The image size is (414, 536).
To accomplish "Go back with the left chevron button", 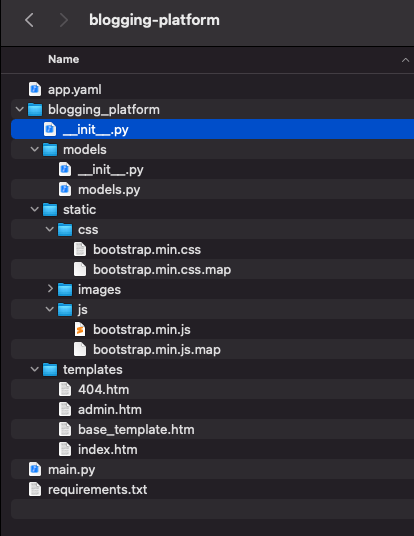I will tap(29, 20).
